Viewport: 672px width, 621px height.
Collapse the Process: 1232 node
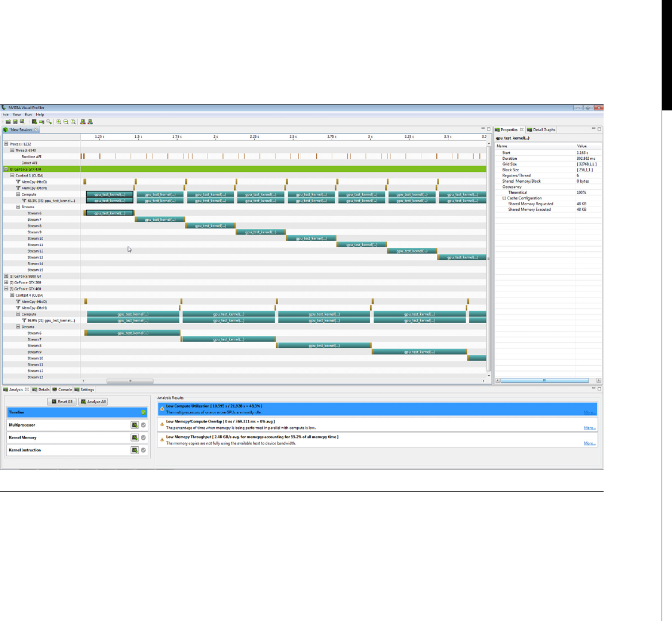point(6,144)
